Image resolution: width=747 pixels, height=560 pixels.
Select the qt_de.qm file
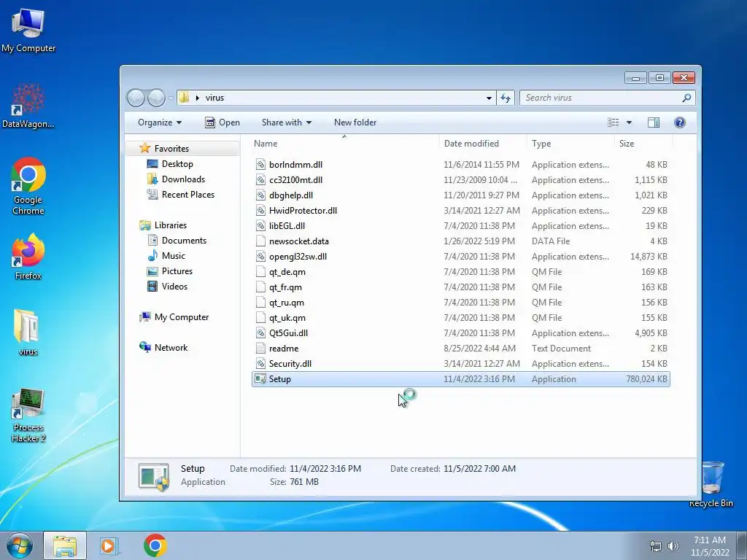click(461, 272)
